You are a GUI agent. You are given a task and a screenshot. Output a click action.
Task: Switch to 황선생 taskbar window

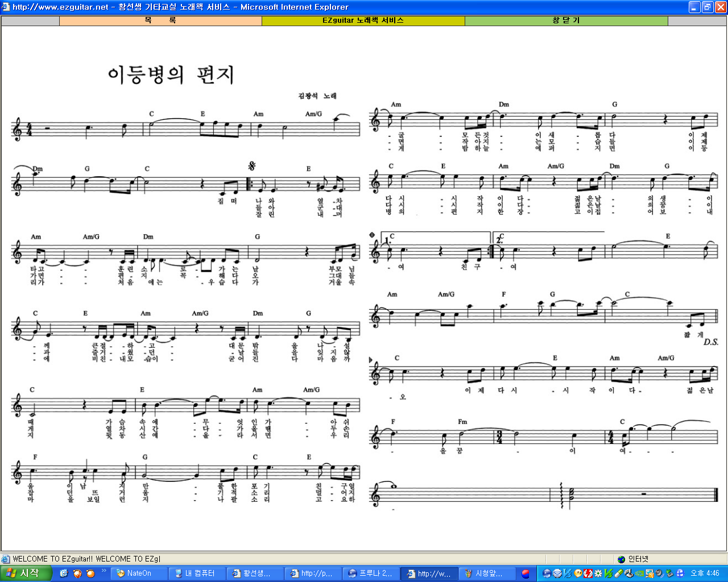[x=256, y=573]
